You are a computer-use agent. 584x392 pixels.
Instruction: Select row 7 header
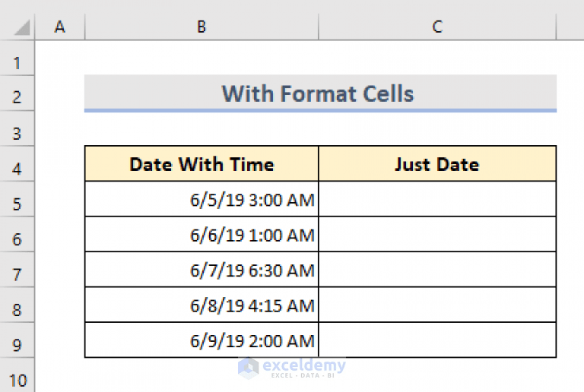point(17,270)
